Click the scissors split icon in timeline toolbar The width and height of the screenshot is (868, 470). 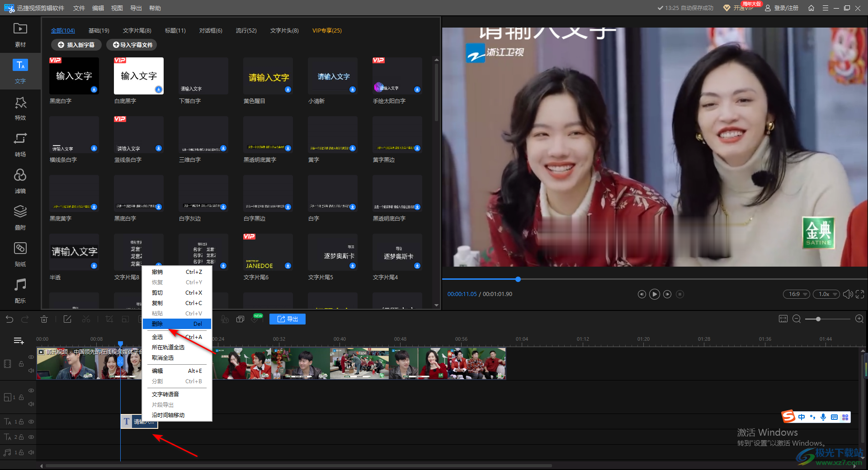coord(86,319)
